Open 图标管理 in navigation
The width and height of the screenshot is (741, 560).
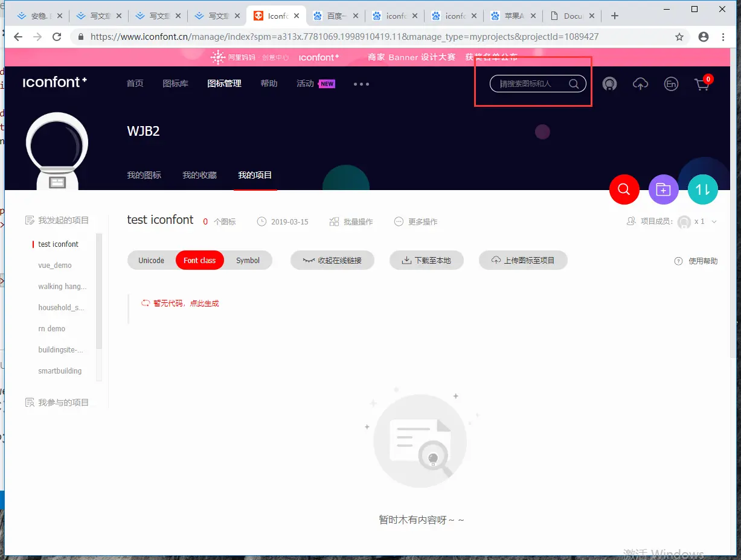[x=224, y=84]
